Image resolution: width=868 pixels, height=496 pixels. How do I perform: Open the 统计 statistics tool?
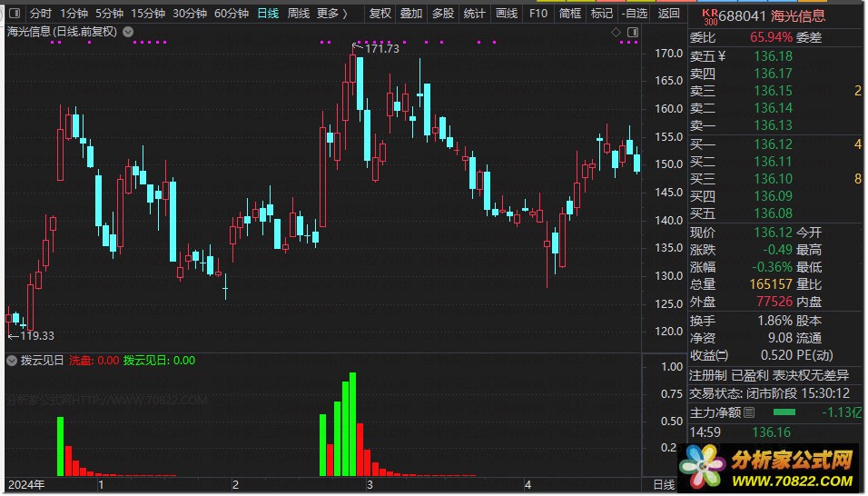pos(475,14)
